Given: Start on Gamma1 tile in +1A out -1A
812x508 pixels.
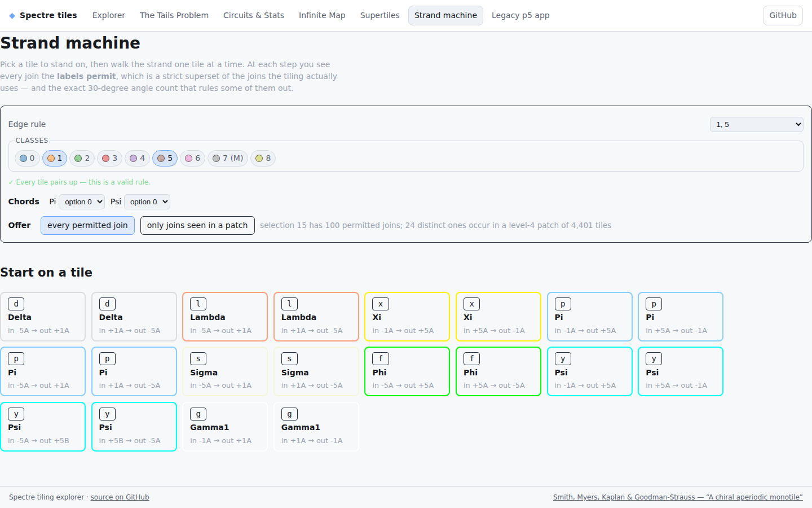Looking at the screenshot, I should pyautogui.click(x=316, y=427).
